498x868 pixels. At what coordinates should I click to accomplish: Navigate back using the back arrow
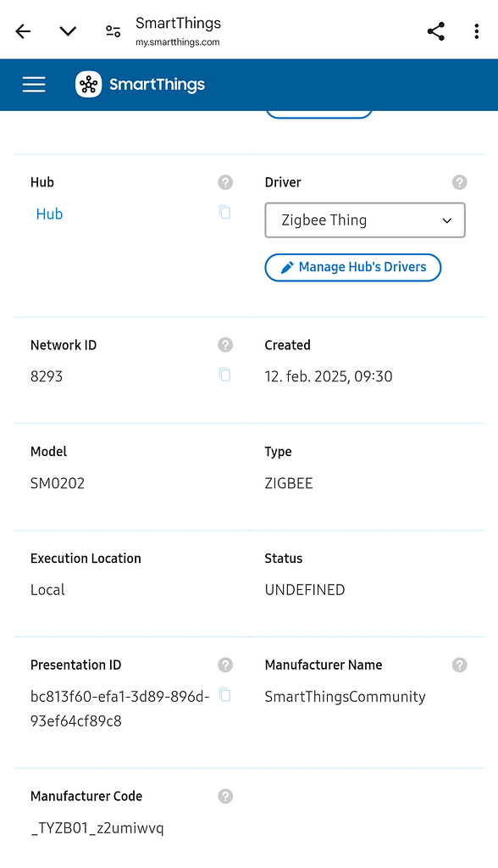[22, 31]
